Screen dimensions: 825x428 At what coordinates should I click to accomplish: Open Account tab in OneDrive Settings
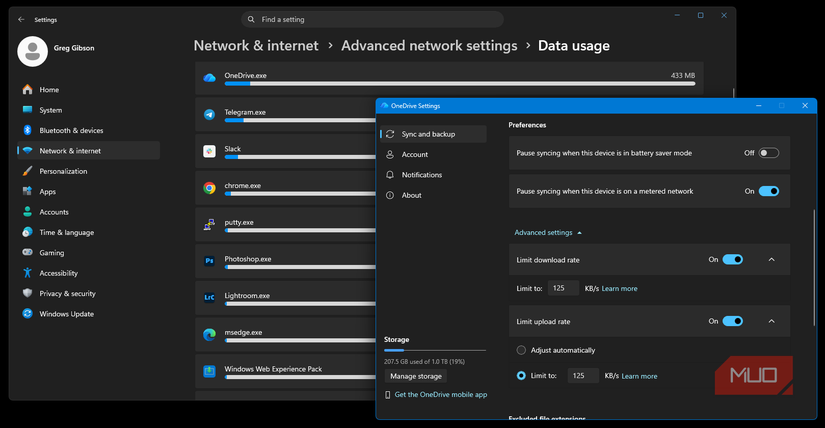tap(434, 155)
